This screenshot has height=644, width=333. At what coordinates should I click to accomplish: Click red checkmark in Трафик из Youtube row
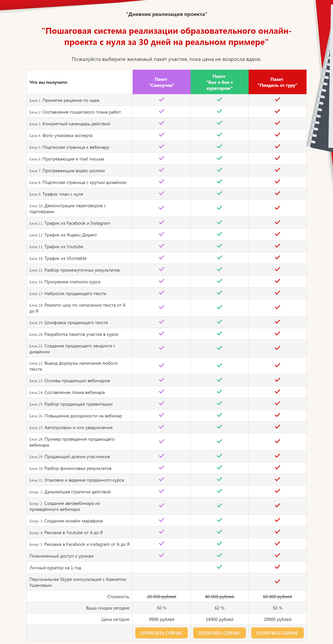(x=277, y=246)
